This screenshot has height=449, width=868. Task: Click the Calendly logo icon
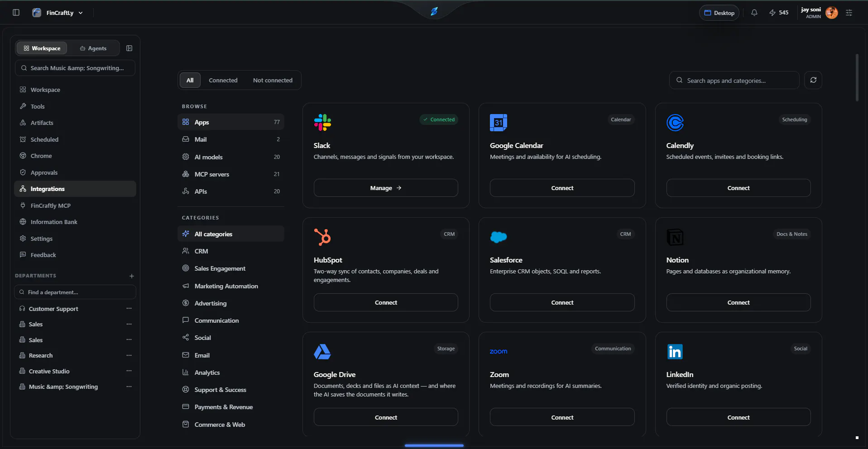(675, 122)
